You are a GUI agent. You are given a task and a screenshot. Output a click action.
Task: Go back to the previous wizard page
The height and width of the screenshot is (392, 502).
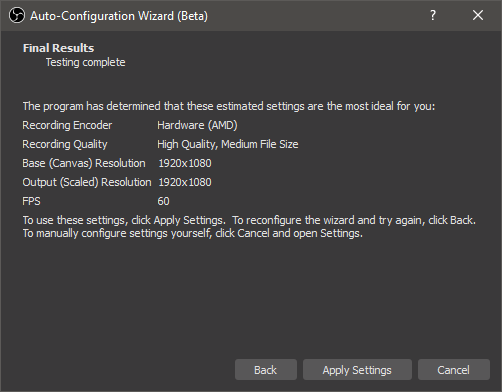tap(266, 370)
